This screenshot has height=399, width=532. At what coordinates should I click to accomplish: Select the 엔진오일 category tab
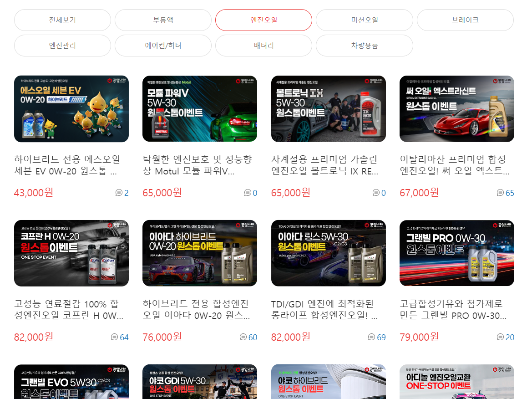(x=263, y=20)
